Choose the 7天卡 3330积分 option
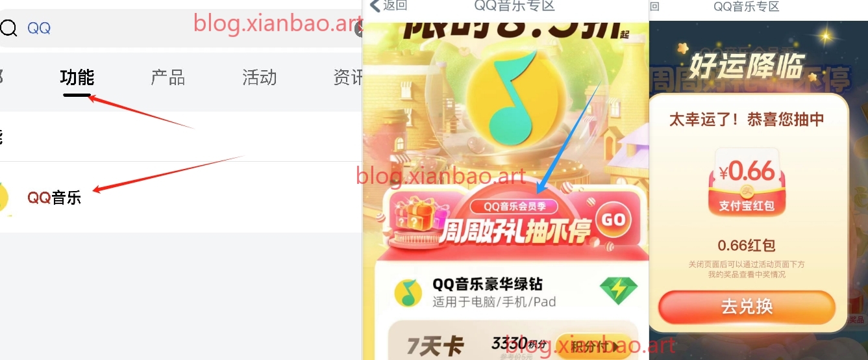 tap(512, 341)
